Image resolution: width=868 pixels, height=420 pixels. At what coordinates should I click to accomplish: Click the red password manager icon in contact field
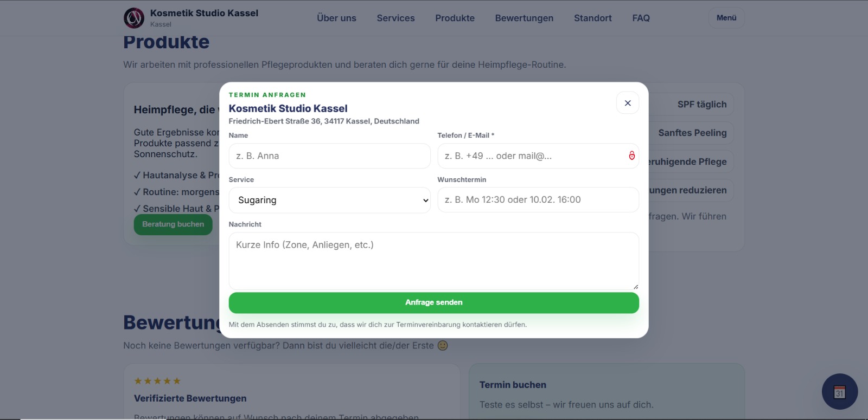click(631, 156)
